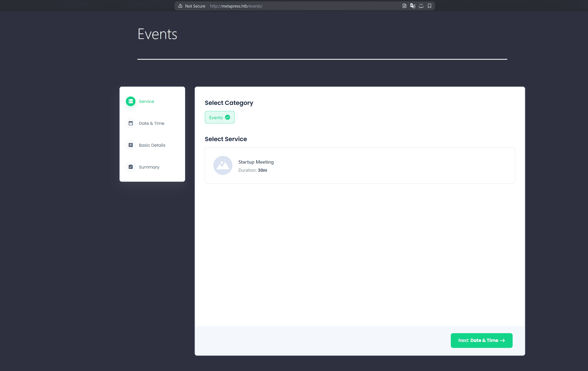Click the arrow inside the Next button
588x371 pixels.
tap(502, 340)
